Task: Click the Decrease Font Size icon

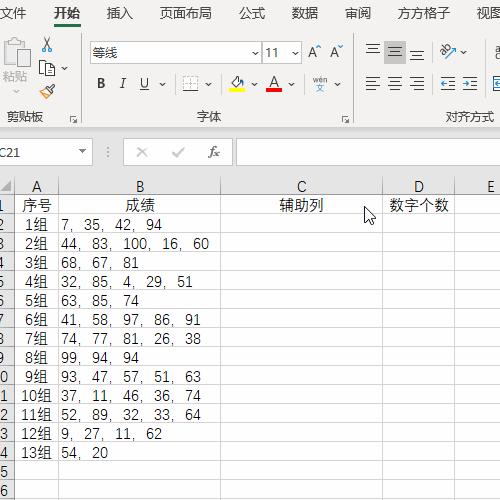Action: [336, 52]
